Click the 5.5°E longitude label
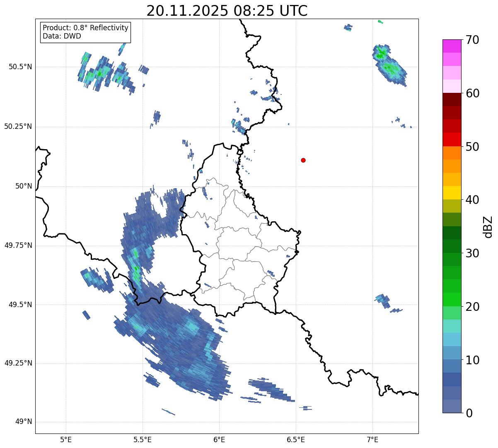 click(143, 439)
